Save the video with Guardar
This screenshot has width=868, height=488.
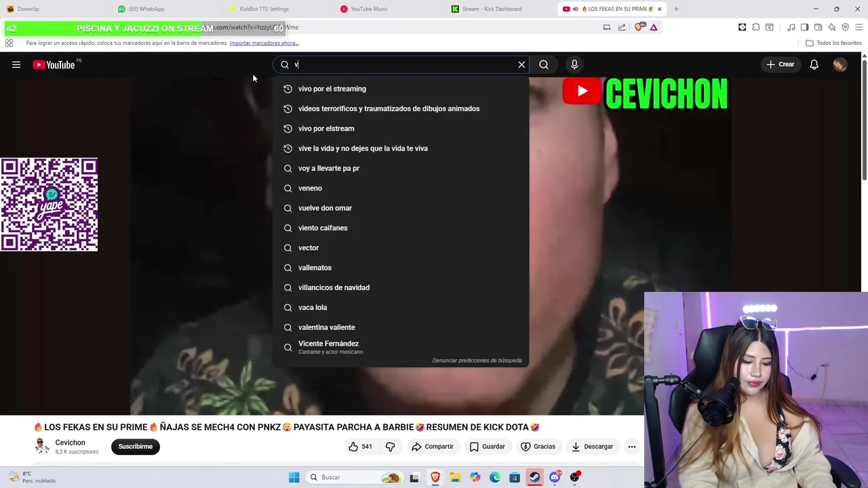pos(487,447)
